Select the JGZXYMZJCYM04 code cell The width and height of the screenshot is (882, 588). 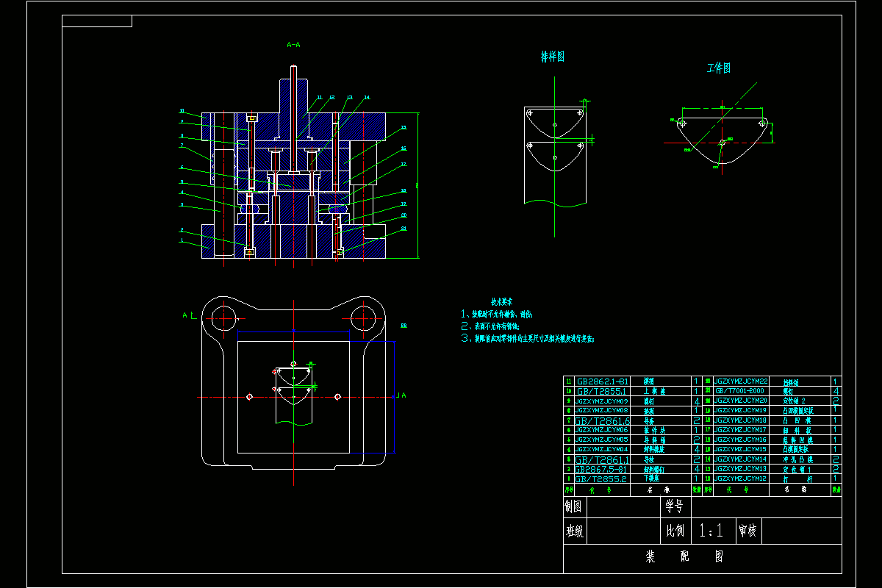coord(601,449)
